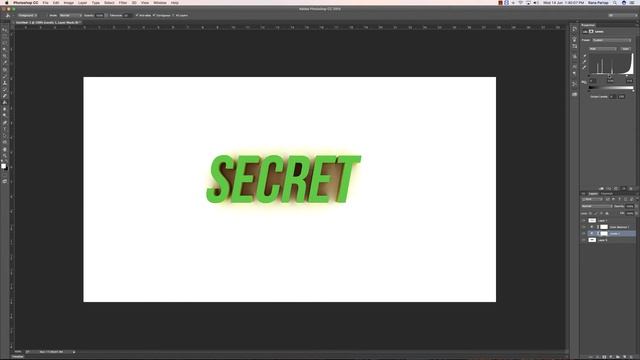Open Spotlight search in menu bar

click(615, 2)
